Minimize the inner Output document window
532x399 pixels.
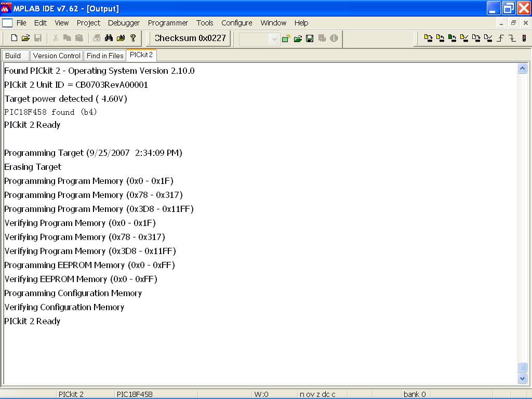pyautogui.click(x=501, y=23)
